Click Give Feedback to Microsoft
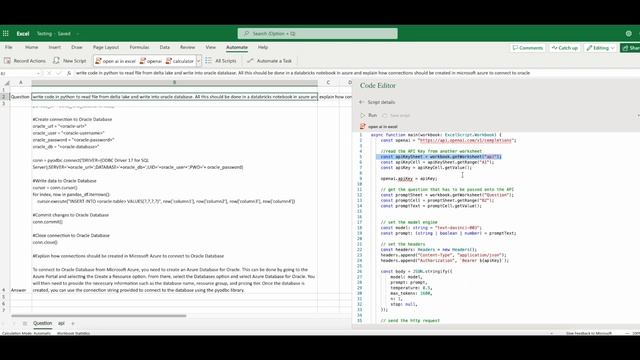This screenshot has width=640, height=360. tap(589, 333)
